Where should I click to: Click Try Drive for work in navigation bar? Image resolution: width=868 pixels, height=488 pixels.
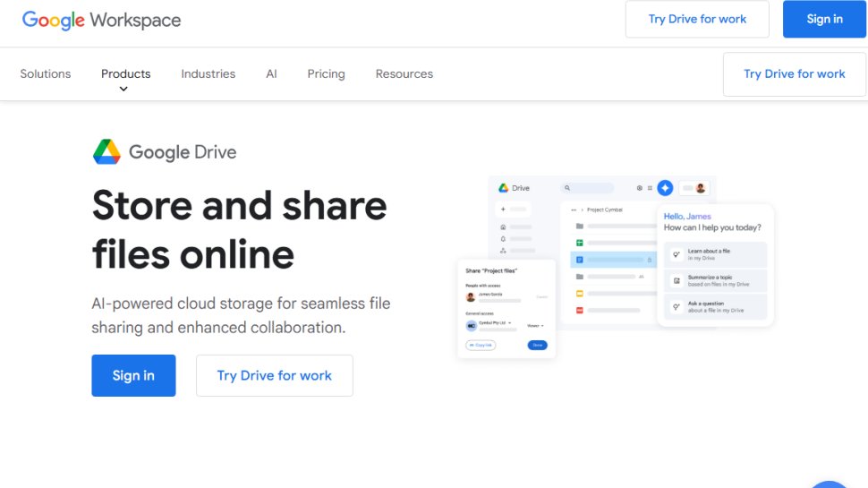pos(795,74)
